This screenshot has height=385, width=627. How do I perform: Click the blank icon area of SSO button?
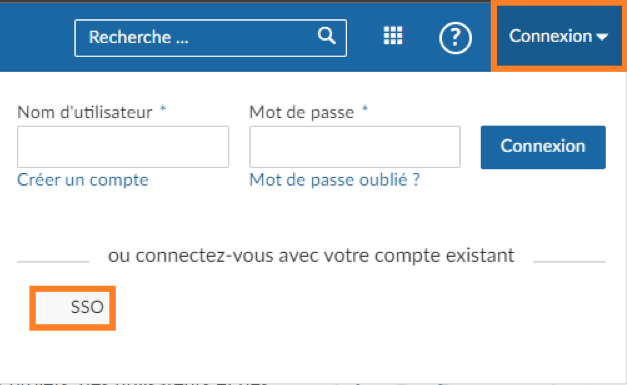click(x=52, y=308)
